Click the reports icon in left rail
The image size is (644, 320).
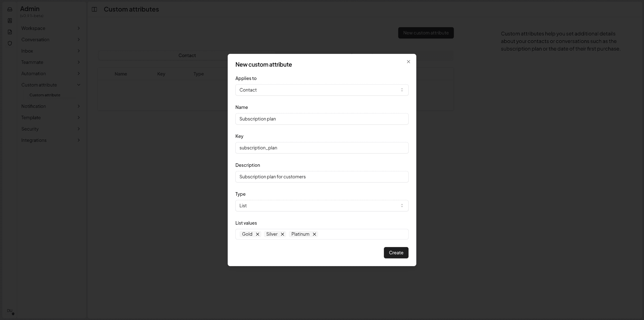click(10, 32)
